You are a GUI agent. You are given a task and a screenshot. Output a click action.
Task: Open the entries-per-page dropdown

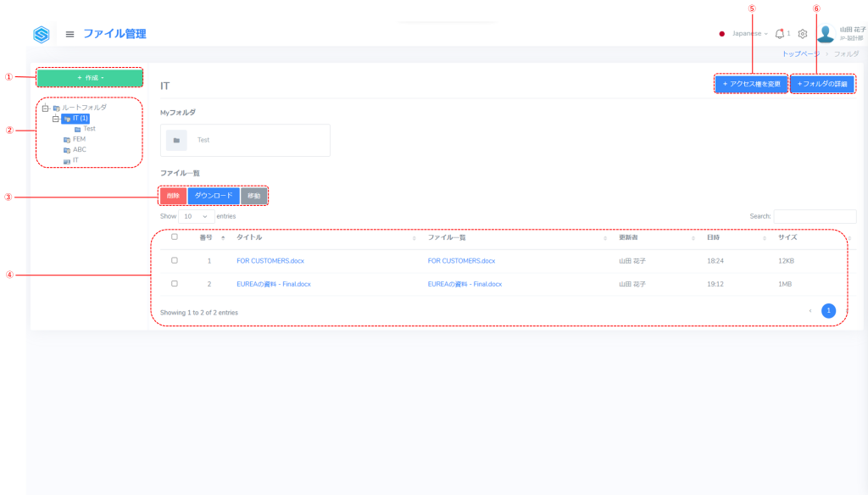tap(196, 216)
